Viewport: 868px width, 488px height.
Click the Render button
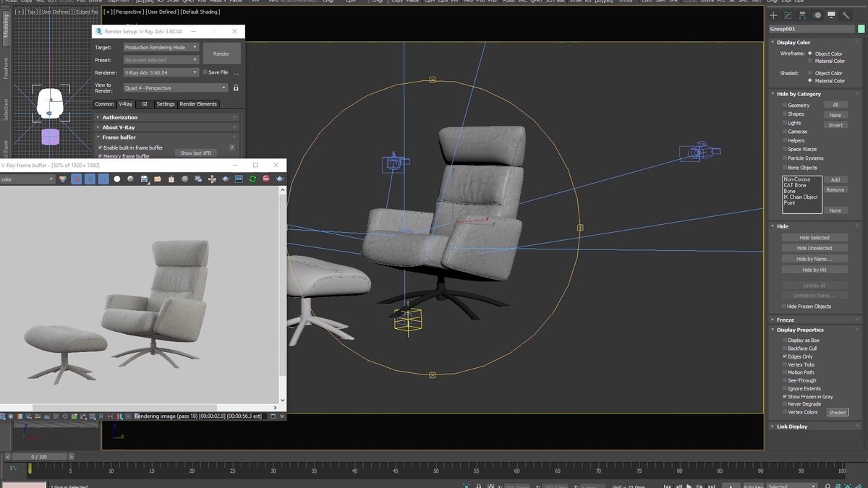click(221, 53)
